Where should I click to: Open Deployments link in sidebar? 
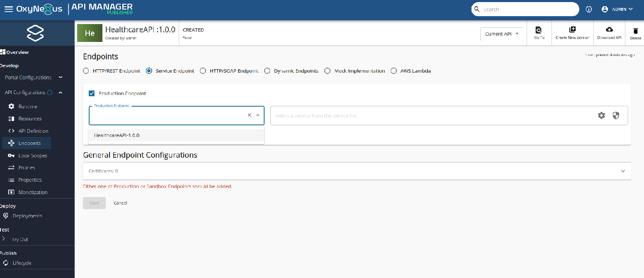[27, 216]
